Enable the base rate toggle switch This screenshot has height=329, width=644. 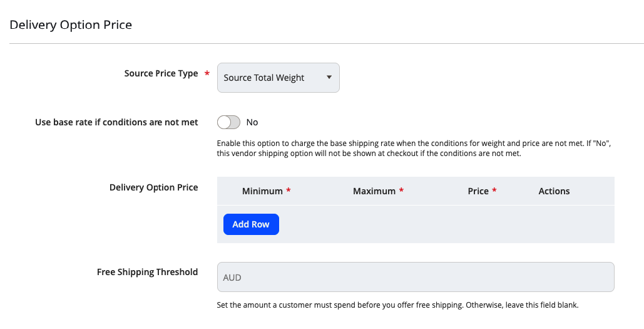tap(228, 122)
